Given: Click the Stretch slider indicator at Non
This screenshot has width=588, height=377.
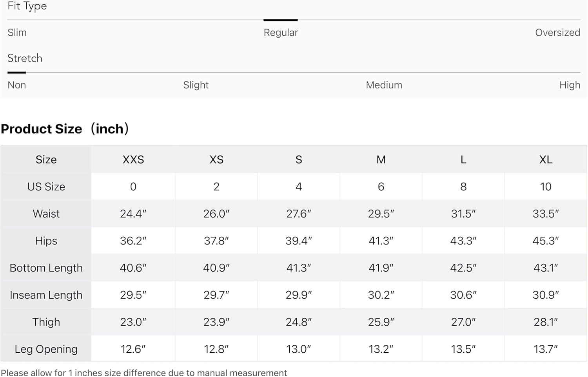Looking at the screenshot, I should point(16,72).
